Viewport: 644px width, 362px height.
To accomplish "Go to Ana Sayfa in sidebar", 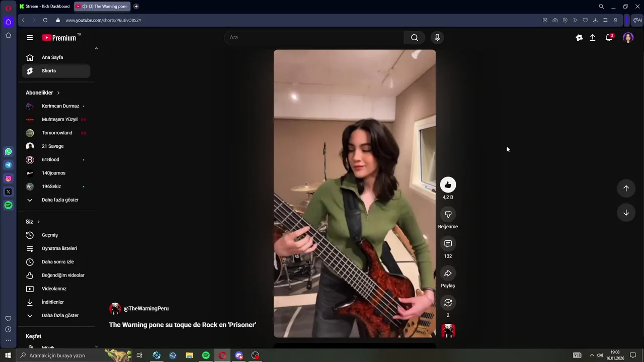I will click(56, 57).
